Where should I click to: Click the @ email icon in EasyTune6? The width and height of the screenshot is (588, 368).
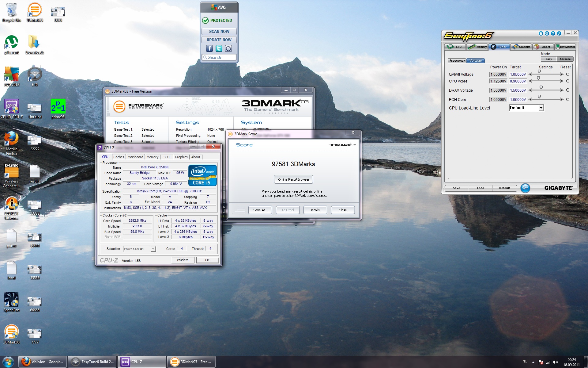pos(547,33)
